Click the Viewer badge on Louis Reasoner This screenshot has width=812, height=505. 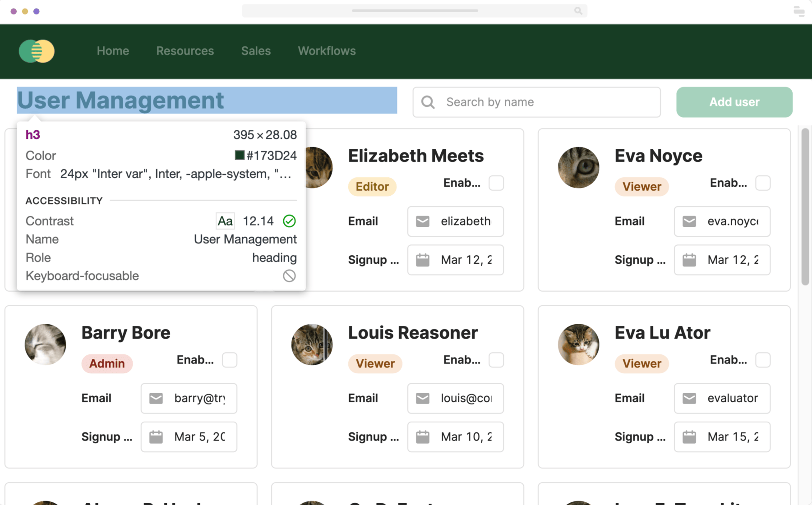point(375,363)
